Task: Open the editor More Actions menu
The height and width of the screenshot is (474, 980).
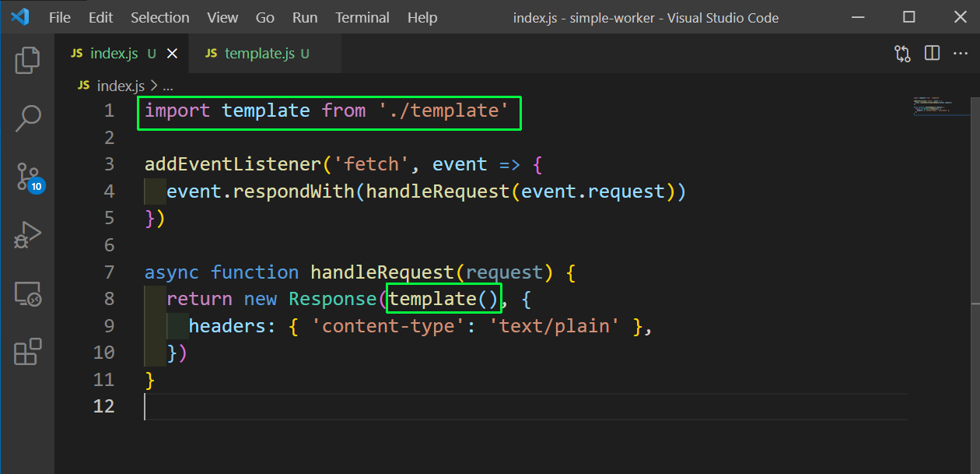Action: pos(961,54)
